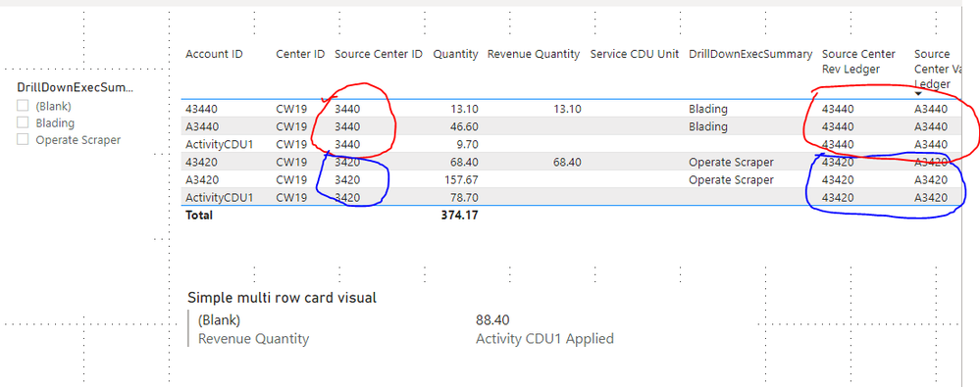980x387 pixels.
Task: Click Quantity value 78.70
Action: tap(464, 198)
